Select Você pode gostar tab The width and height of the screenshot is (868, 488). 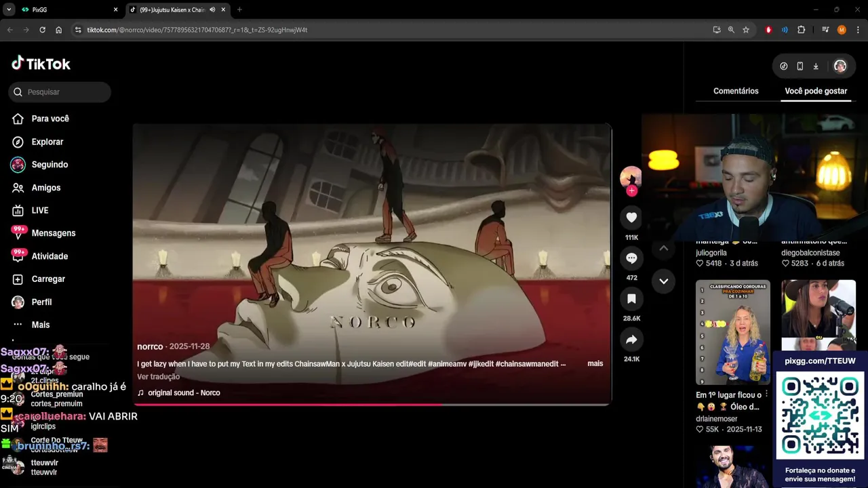pyautogui.click(x=816, y=91)
